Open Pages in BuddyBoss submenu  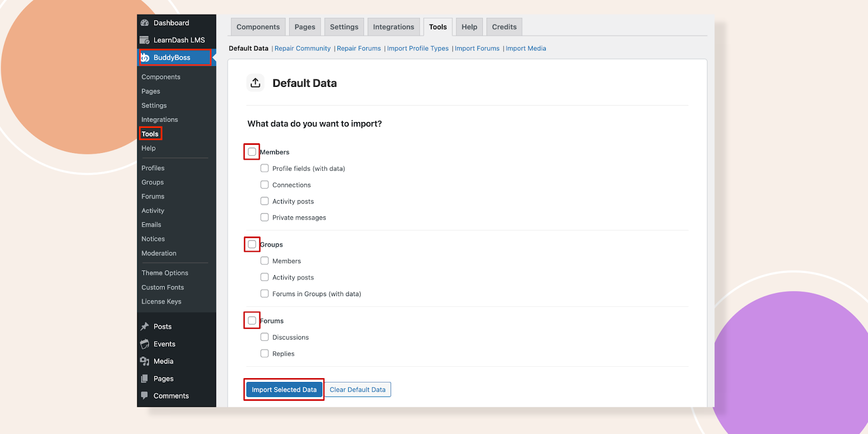tap(151, 91)
